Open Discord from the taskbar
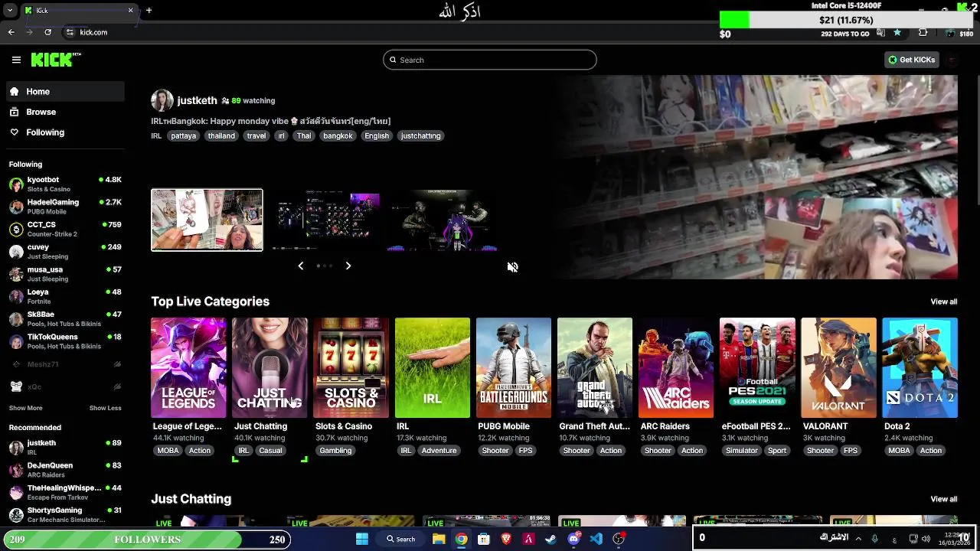This screenshot has height=551, width=980. click(574, 539)
